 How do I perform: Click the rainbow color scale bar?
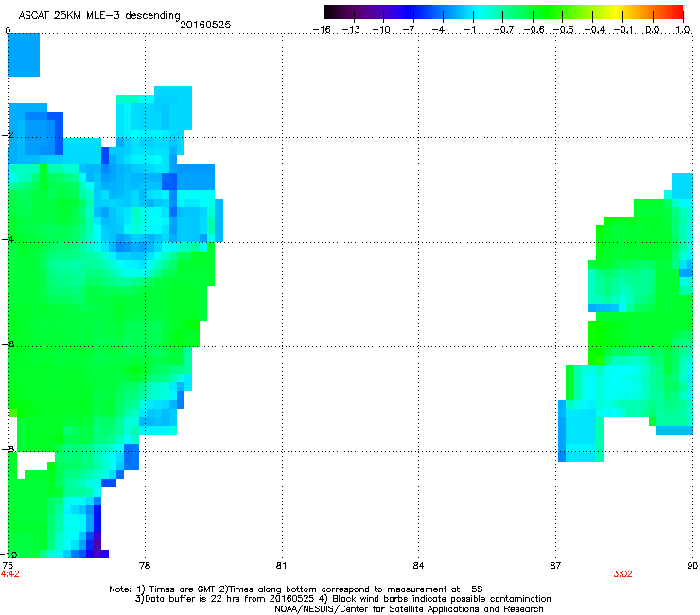point(503,12)
